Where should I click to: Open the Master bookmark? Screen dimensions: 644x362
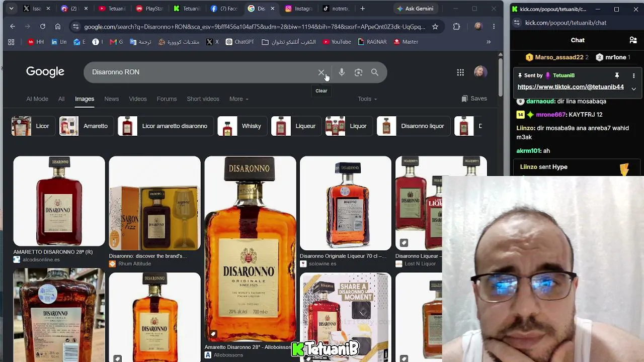click(406, 42)
